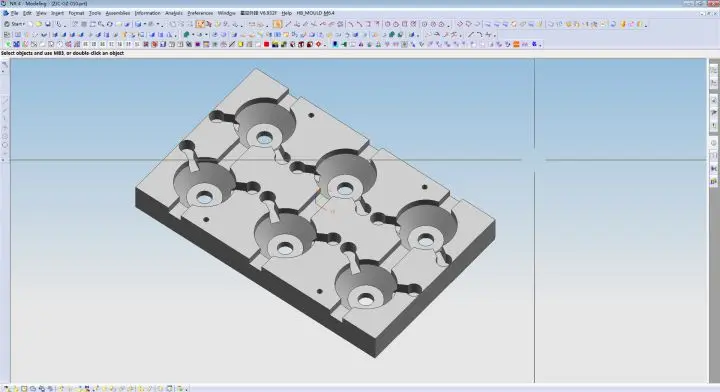The width and height of the screenshot is (720, 392).
Task: Click the purple square icon in third toolbar row
Action: point(197,45)
